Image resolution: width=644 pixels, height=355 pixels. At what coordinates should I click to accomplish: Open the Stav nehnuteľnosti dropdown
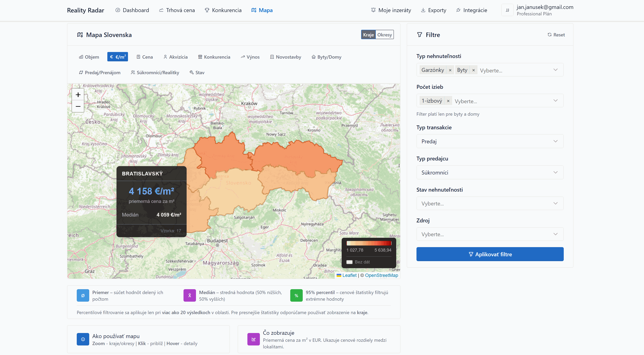(x=490, y=203)
